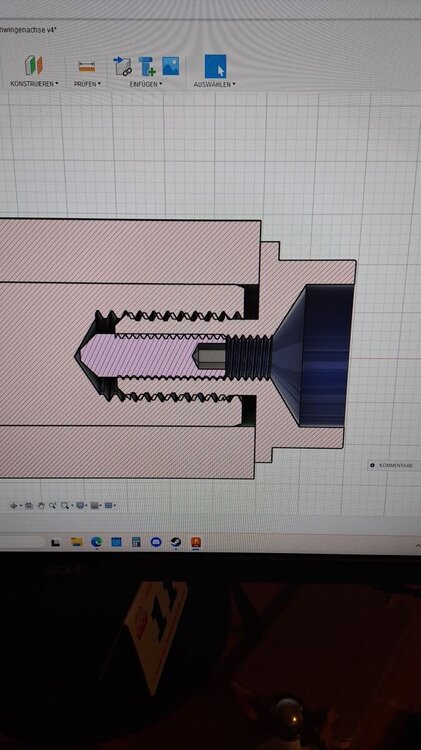
Task: Click the orbit navigation icon
Action: (x=13, y=506)
